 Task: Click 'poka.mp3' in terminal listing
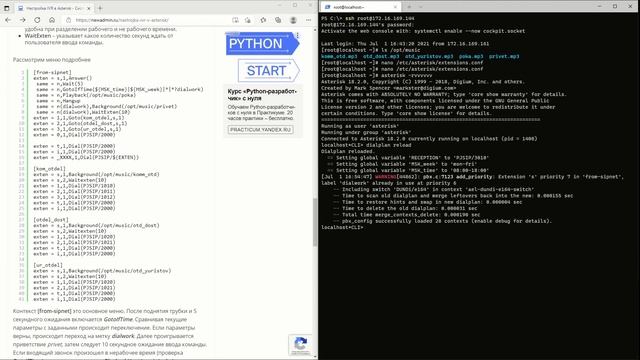(x=471, y=56)
